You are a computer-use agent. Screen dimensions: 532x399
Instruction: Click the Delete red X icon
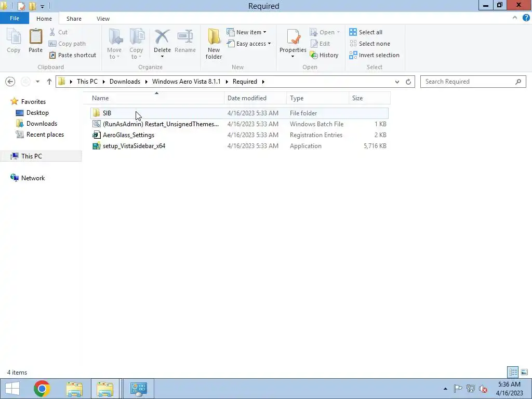pyautogui.click(x=162, y=37)
